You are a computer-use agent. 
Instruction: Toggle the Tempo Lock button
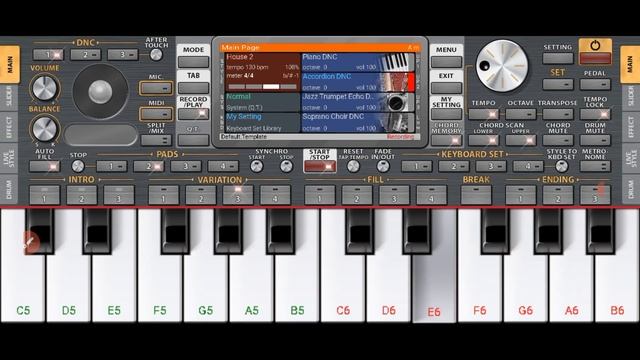[x=595, y=114]
